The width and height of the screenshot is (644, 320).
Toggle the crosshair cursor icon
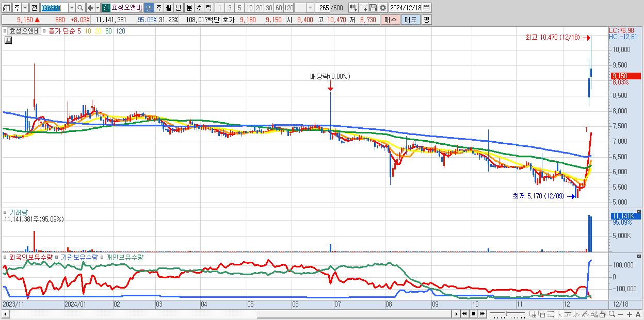point(559,314)
